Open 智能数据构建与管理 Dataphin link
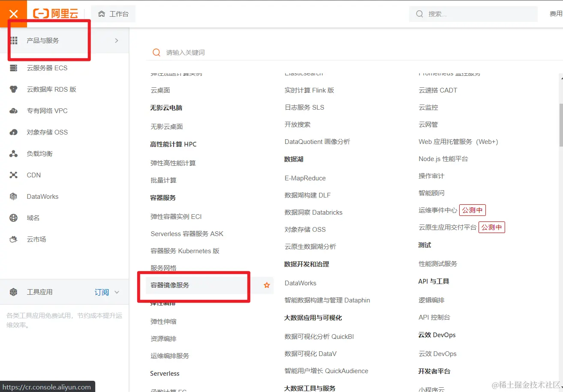This screenshot has width=563, height=392. coord(327,300)
